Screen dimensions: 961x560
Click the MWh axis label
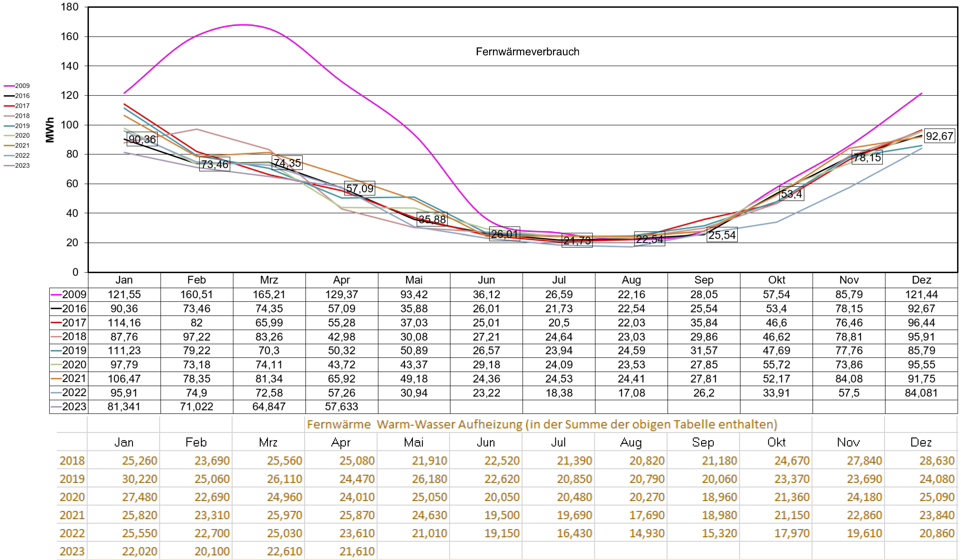pos(50,130)
